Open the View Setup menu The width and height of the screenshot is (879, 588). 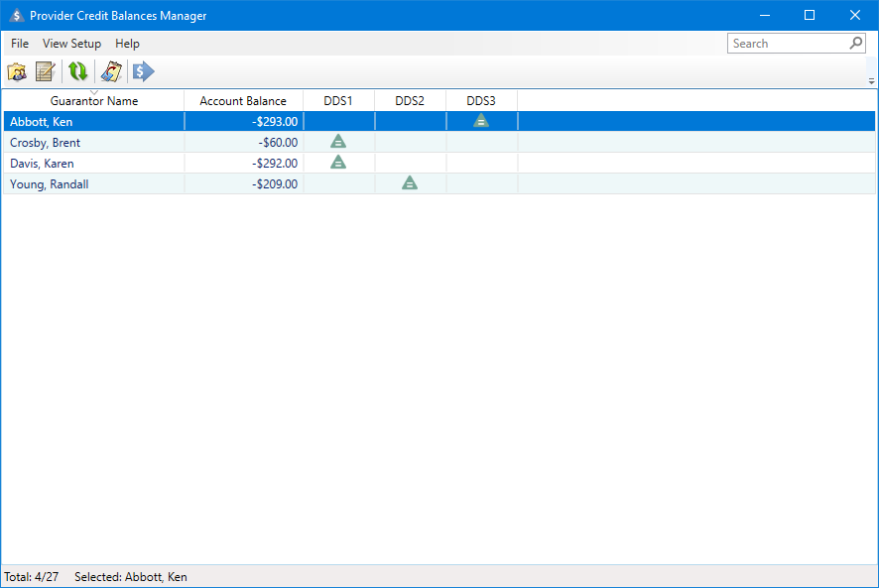click(x=71, y=44)
